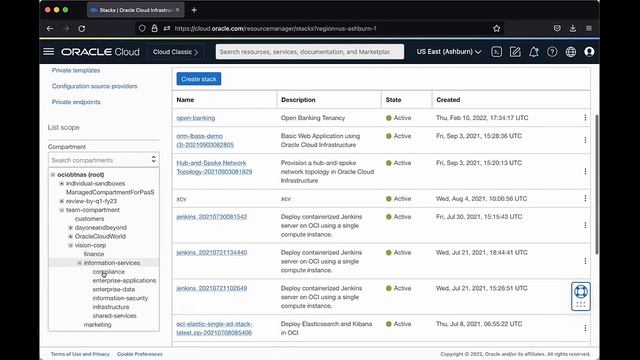The height and width of the screenshot is (360, 640).
Task: Open the Hub-and-Spoke Network Topology stack
Action: (214, 167)
